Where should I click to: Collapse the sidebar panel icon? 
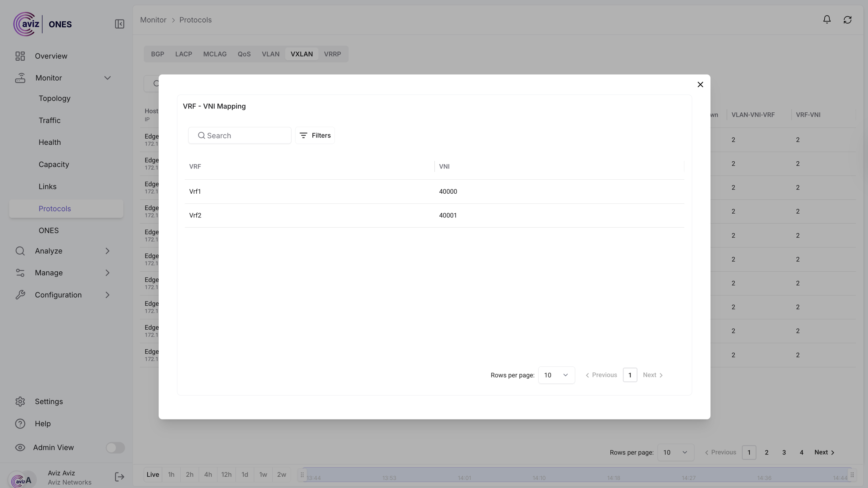pos(119,24)
